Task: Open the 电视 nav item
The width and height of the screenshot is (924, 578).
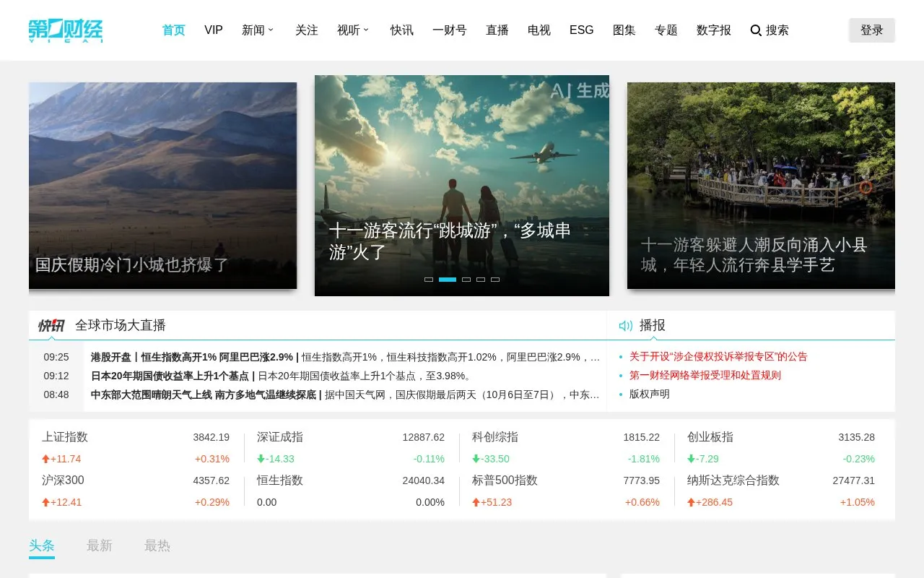Action: coord(539,30)
